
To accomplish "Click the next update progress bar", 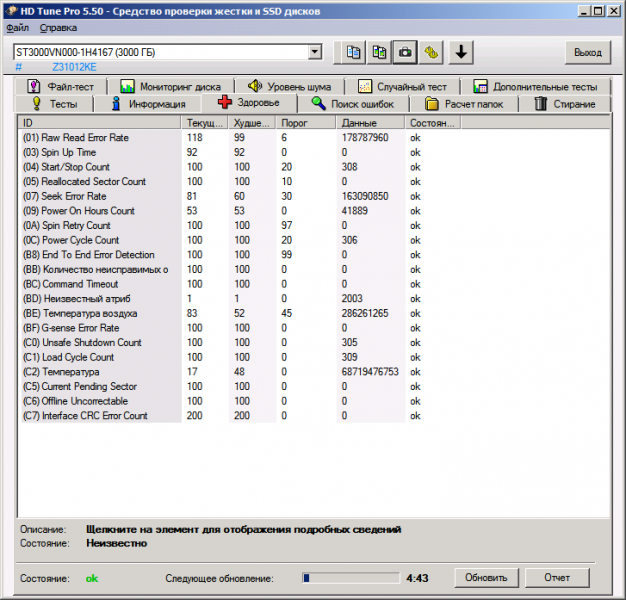I will [x=349, y=578].
